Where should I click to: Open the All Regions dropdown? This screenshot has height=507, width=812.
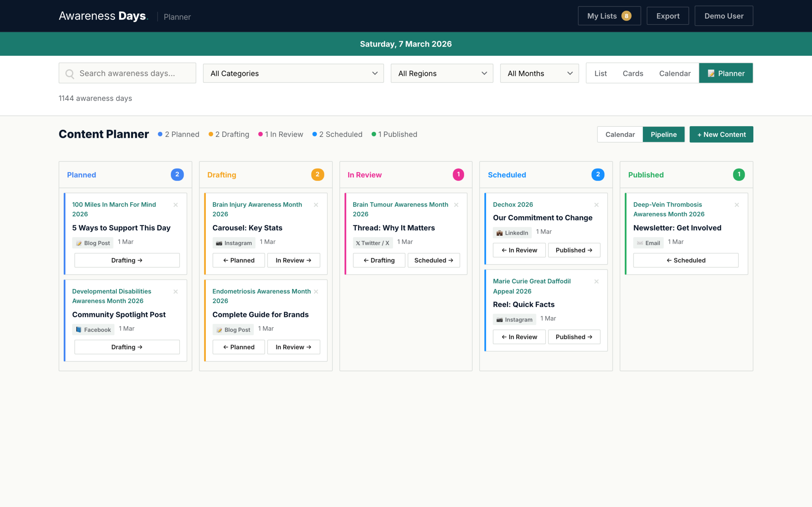442,73
